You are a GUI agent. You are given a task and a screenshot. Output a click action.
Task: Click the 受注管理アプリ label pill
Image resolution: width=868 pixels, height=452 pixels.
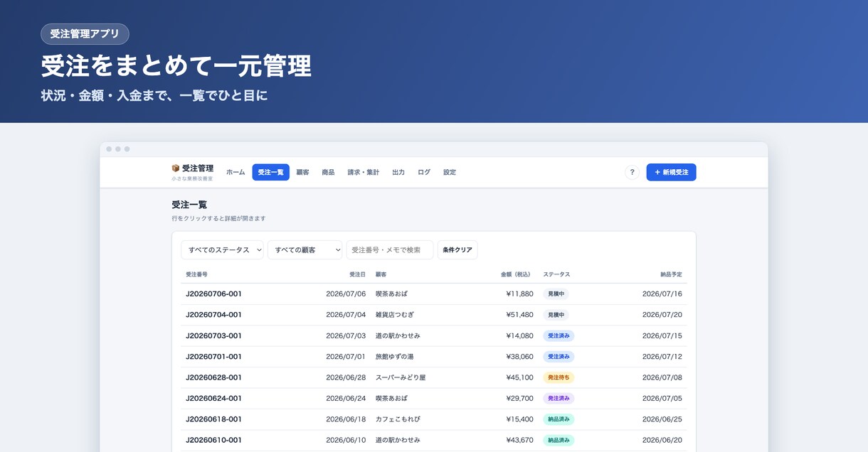coord(85,34)
